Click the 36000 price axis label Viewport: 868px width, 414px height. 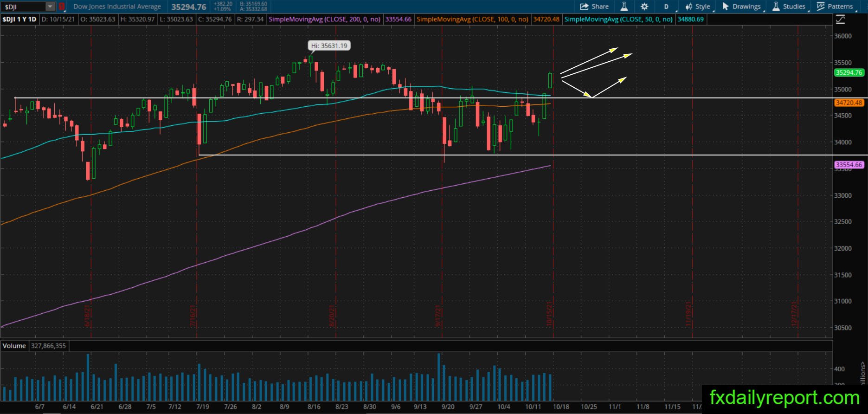843,36
